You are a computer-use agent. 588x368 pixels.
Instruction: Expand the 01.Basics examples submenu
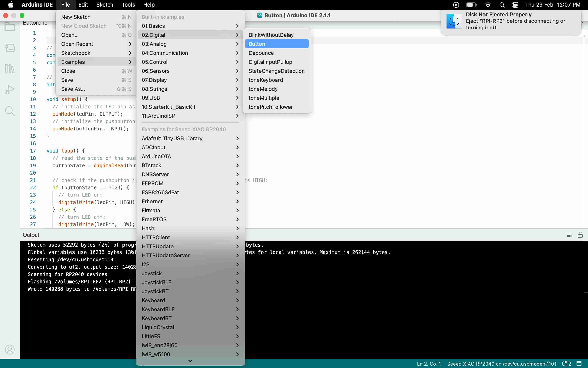[190, 26]
